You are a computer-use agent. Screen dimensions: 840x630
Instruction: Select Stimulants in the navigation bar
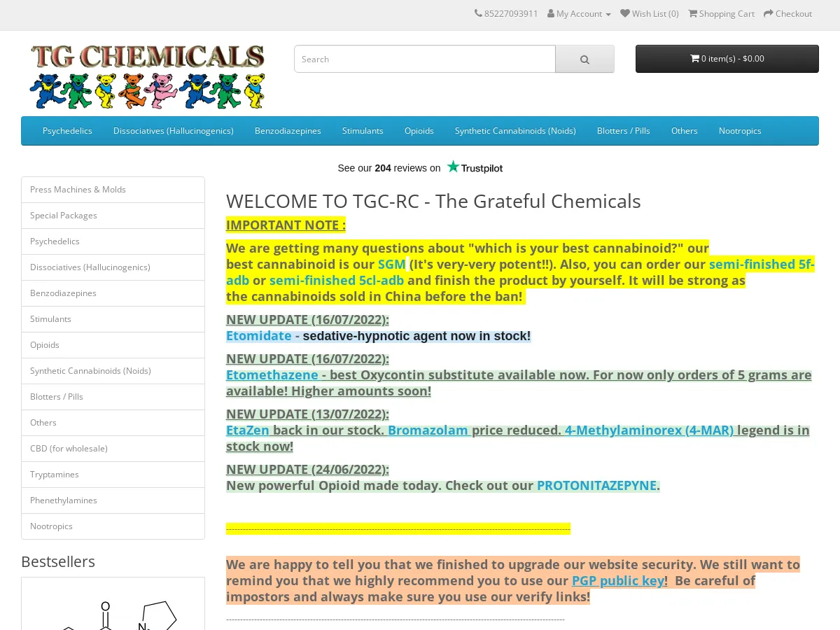tap(363, 130)
